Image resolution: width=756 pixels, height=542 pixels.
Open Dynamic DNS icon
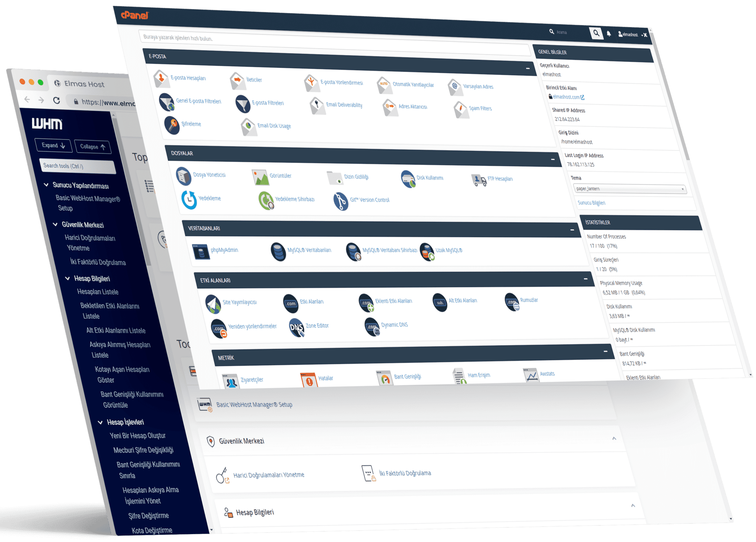coord(372,327)
